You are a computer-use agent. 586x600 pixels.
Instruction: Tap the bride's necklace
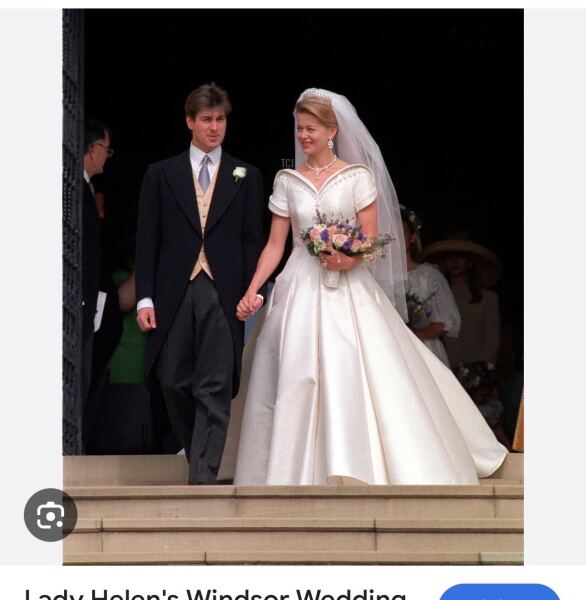[x=321, y=168]
